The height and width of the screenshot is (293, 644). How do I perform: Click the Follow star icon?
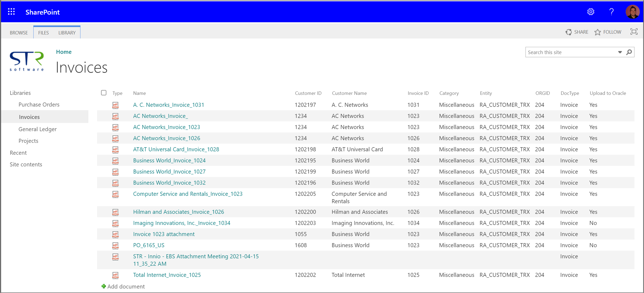[597, 32]
